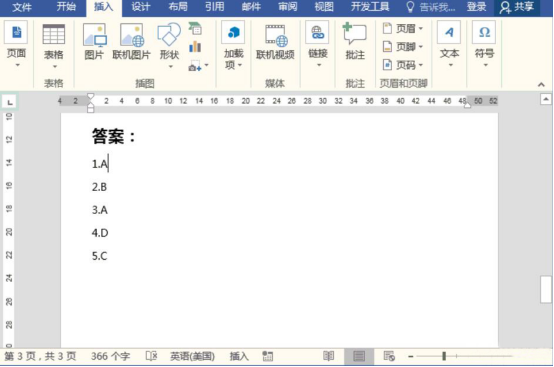Insert a 联机视频 online video
554x367 pixels.
point(275,42)
